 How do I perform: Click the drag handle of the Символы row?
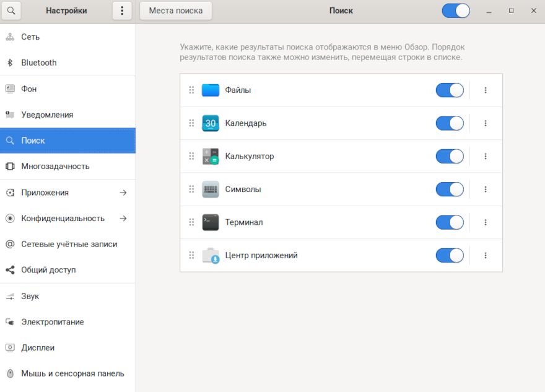point(191,189)
